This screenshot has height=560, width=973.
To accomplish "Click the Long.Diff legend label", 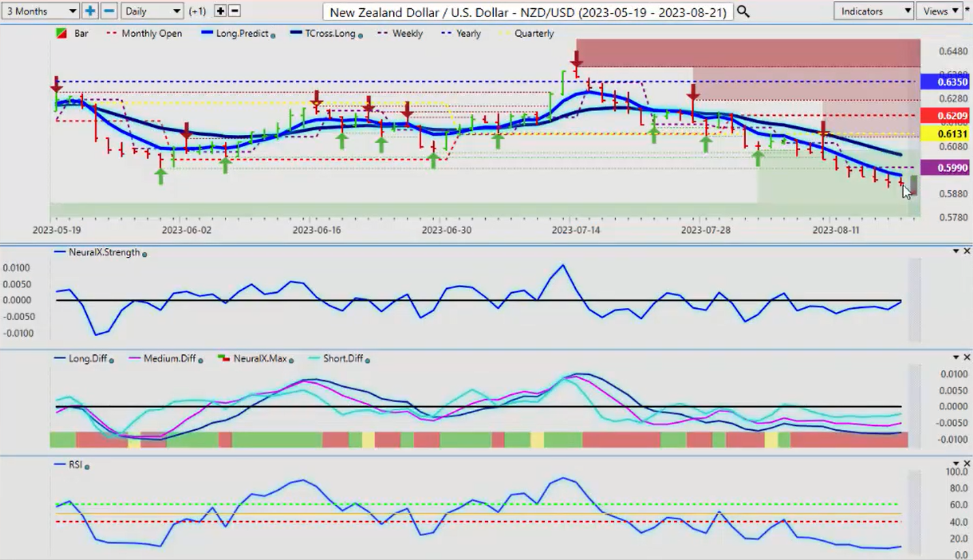I will click(x=88, y=358).
